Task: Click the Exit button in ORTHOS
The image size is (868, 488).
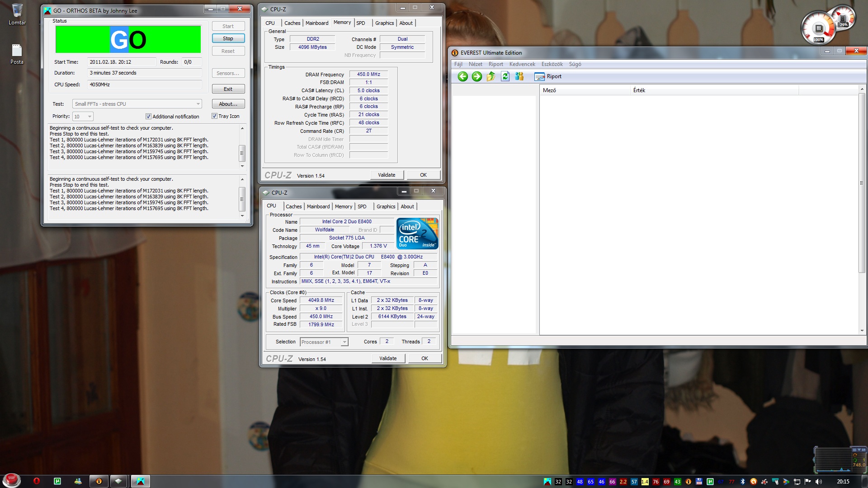Action: coord(228,89)
